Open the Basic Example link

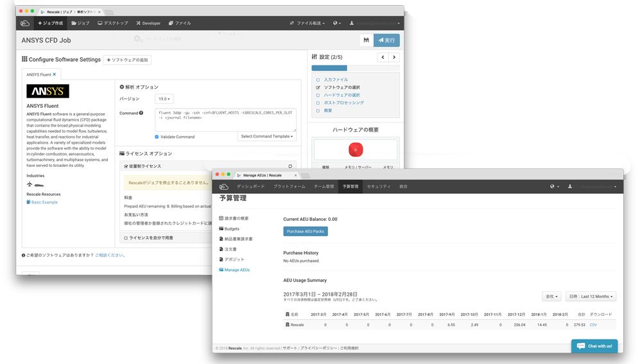[45, 202]
